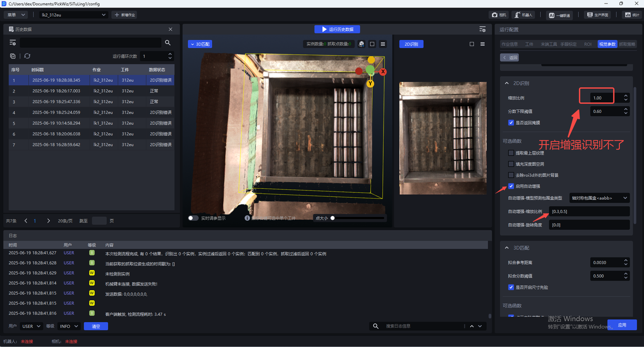Click the 3D cube view icon
Image resolution: width=644 pixels, height=347 pixels.
point(361,44)
